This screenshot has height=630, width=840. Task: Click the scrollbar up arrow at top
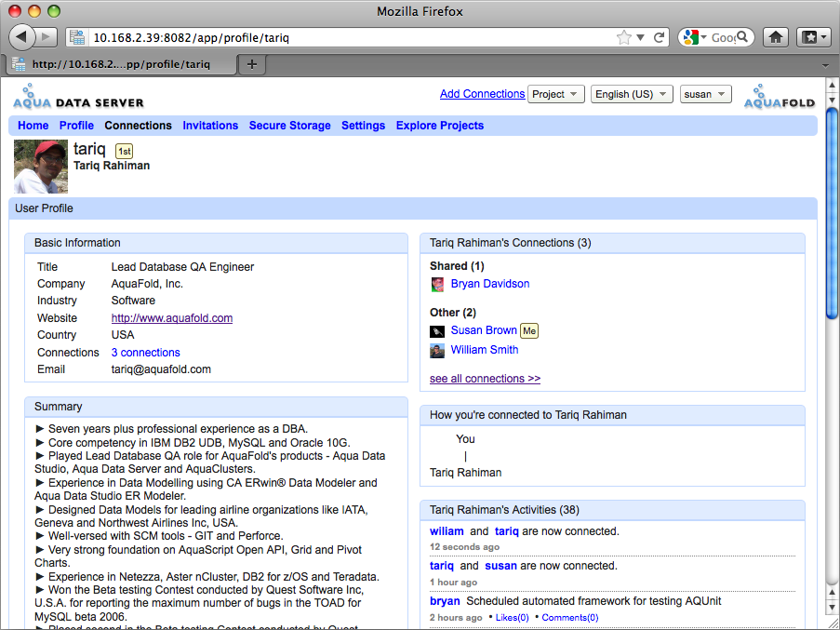click(832, 85)
